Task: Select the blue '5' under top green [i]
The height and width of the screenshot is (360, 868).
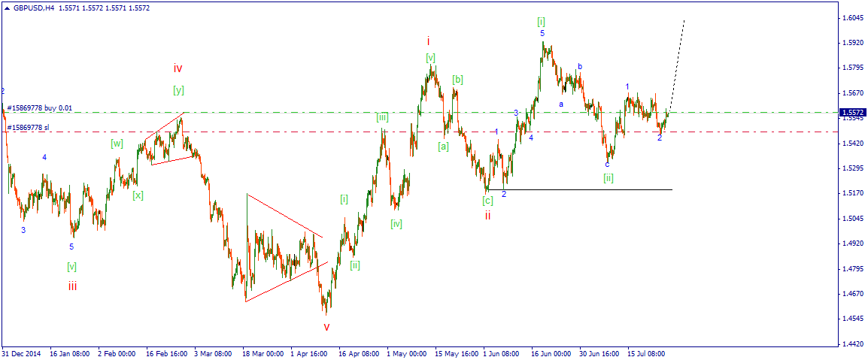Action: pyautogui.click(x=542, y=33)
